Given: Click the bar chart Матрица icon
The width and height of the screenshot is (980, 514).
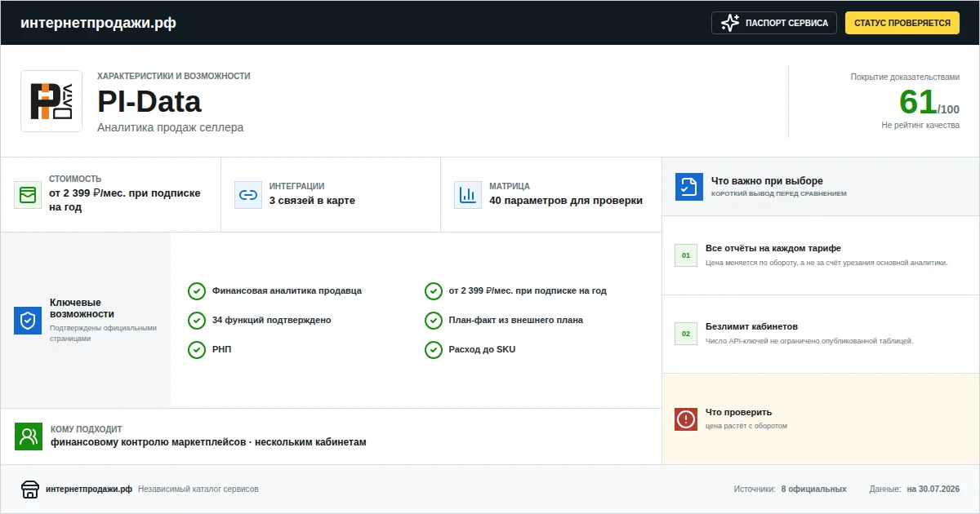Looking at the screenshot, I should [467, 195].
